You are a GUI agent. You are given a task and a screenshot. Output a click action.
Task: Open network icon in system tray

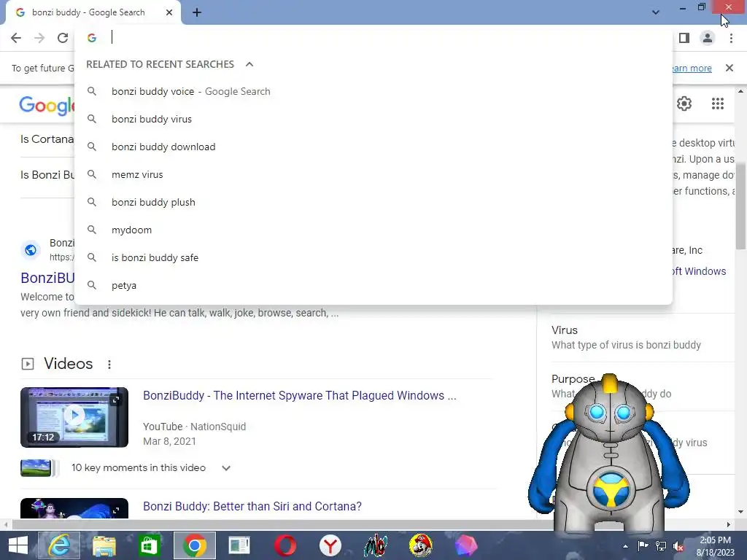(661, 545)
